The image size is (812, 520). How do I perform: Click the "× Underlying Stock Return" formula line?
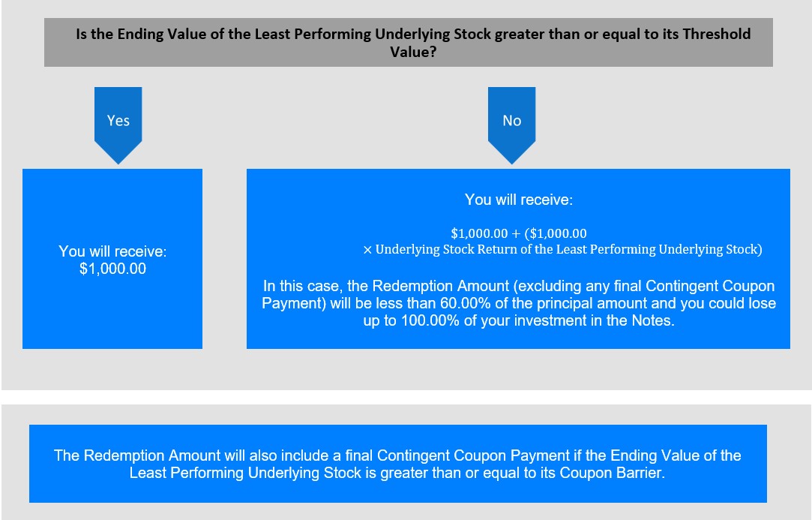click(x=562, y=250)
